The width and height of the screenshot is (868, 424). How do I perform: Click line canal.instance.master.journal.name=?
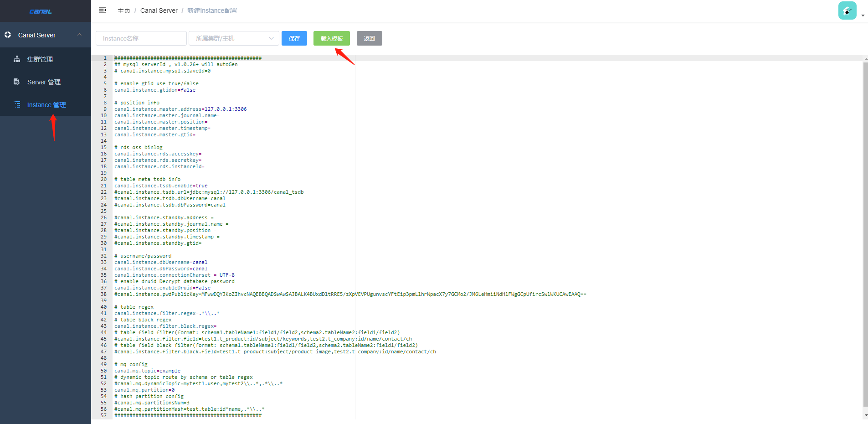[167, 115]
